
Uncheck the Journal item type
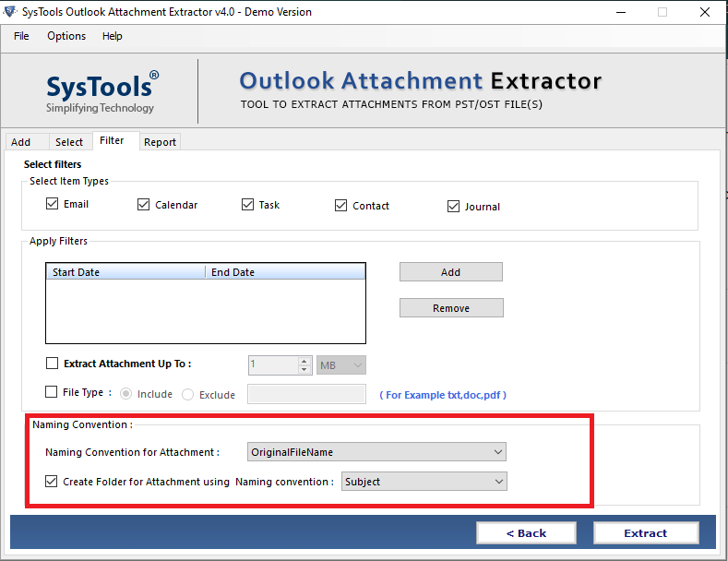tap(453, 206)
